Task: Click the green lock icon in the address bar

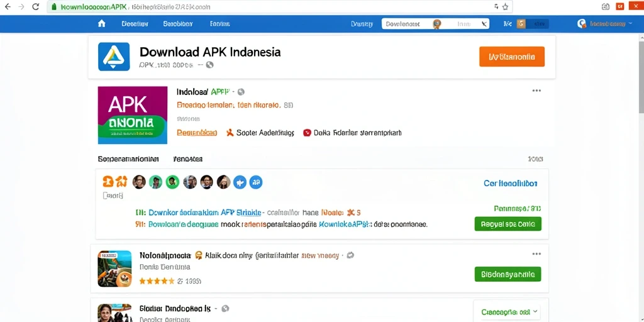Action: coord(53,7)
